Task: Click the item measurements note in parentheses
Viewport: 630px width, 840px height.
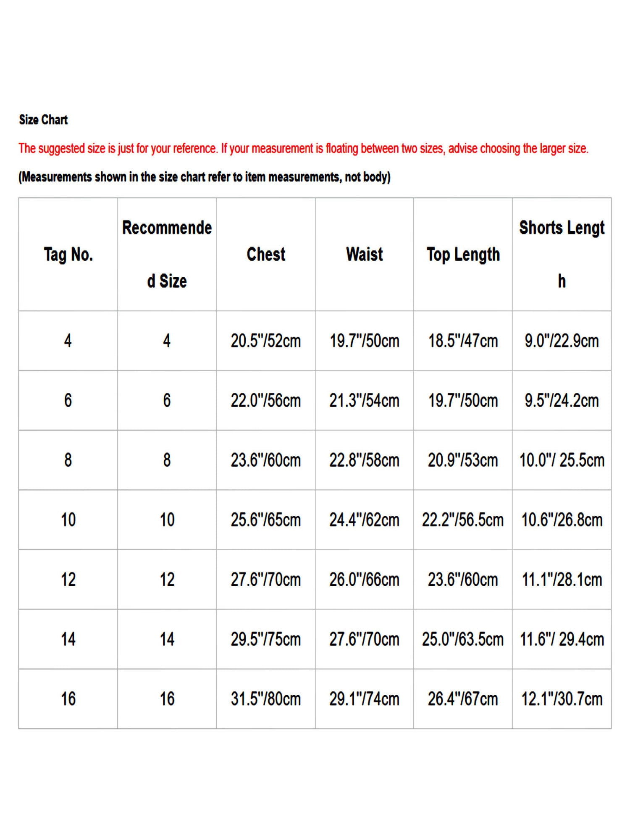Action: coord(205,177)
